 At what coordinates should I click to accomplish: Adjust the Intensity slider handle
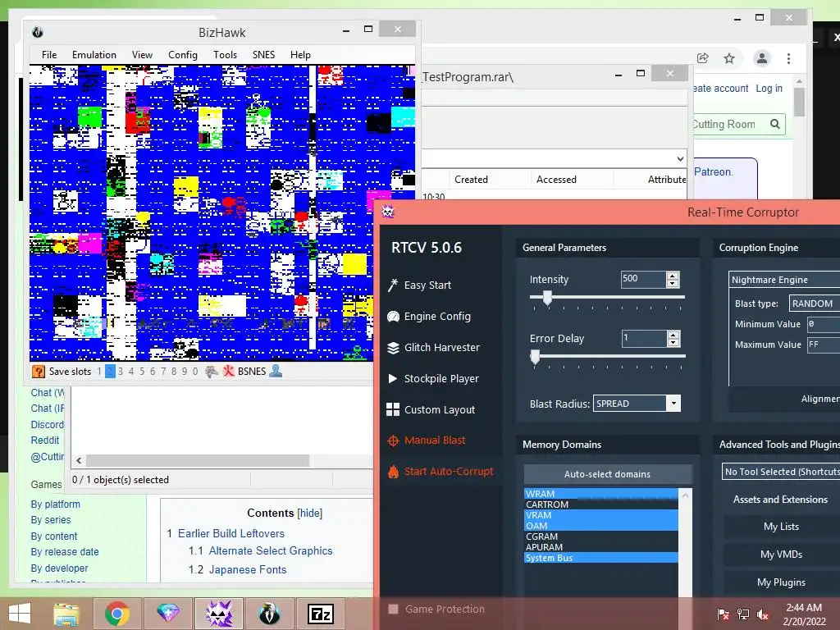[x=547, y=297]
